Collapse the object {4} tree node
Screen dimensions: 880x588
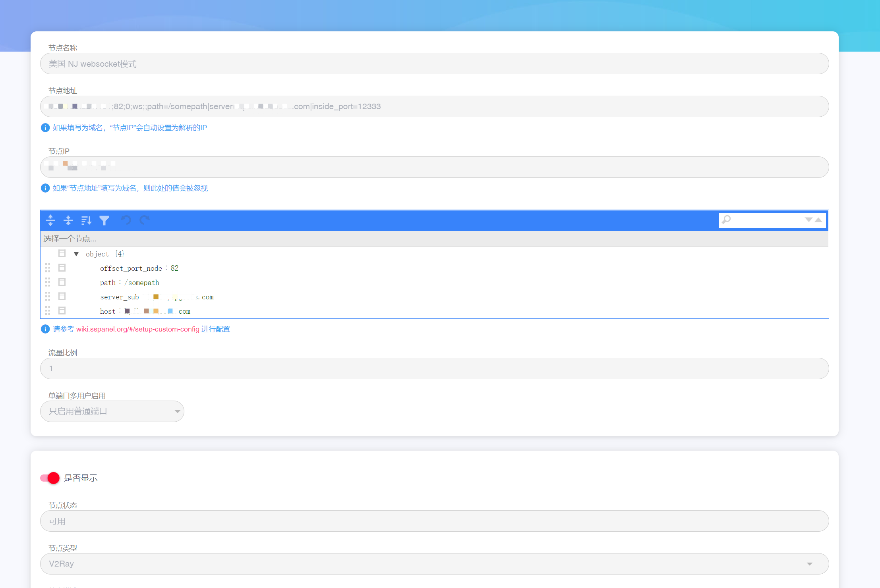point(76,253)
